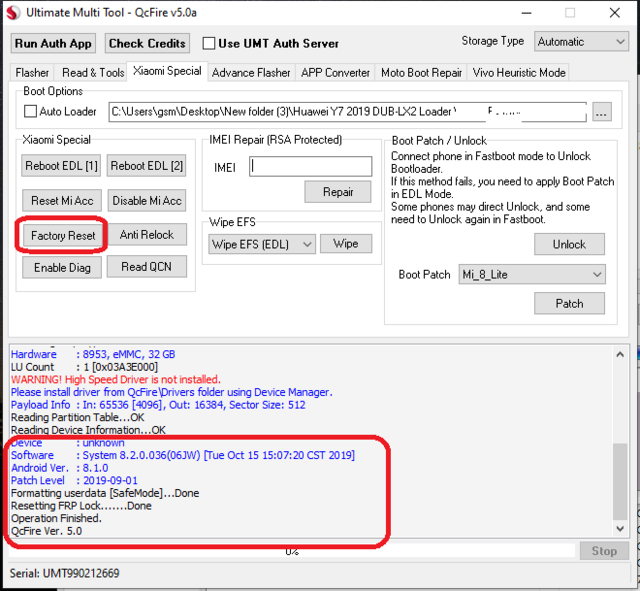Click the 'Operation Finished.' log line
Screen dimensions: 640x591
tap(56, 518)
